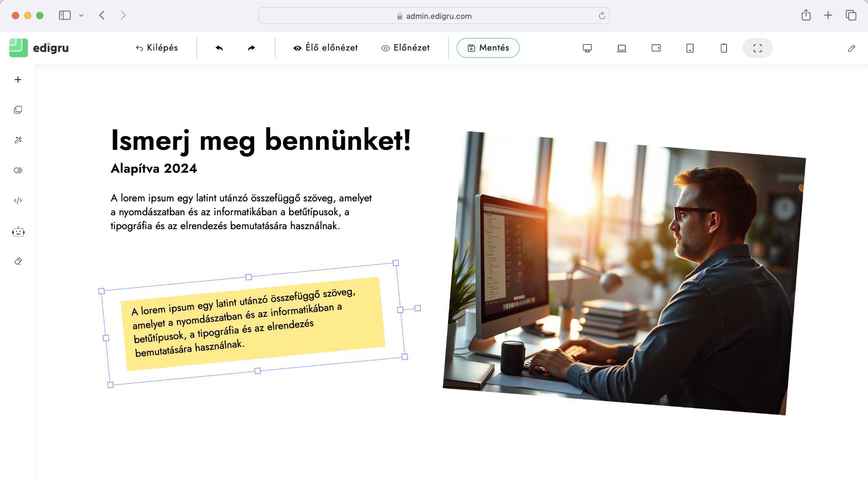This screenshot has height=481, width=868.
Task: Click Kilépés to exit the editor
Action: [156, 48]
